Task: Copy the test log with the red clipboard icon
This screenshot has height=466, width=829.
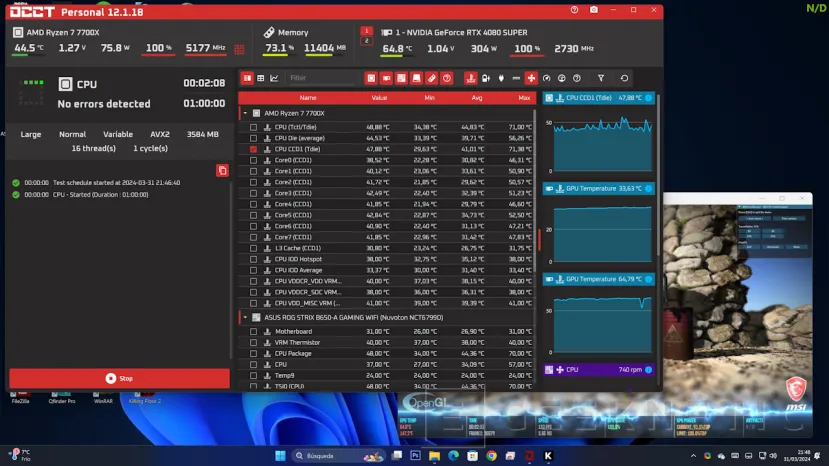Action: pos(222,170)
